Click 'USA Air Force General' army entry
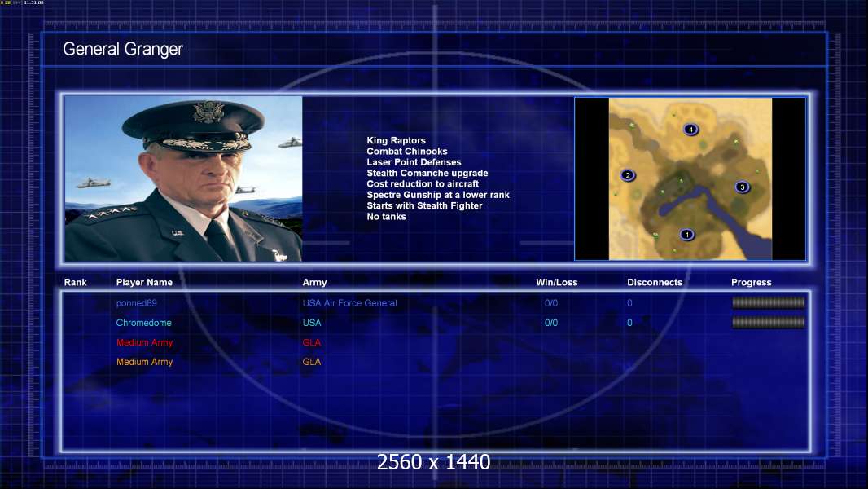This screenshot has width=868, height=489. coord(349,303)
